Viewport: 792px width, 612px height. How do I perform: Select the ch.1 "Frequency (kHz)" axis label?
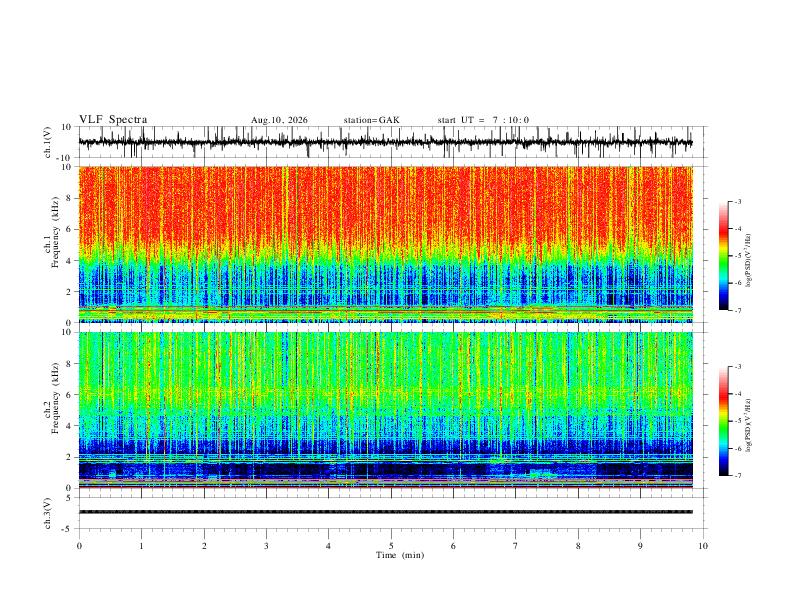pos(55,232)
